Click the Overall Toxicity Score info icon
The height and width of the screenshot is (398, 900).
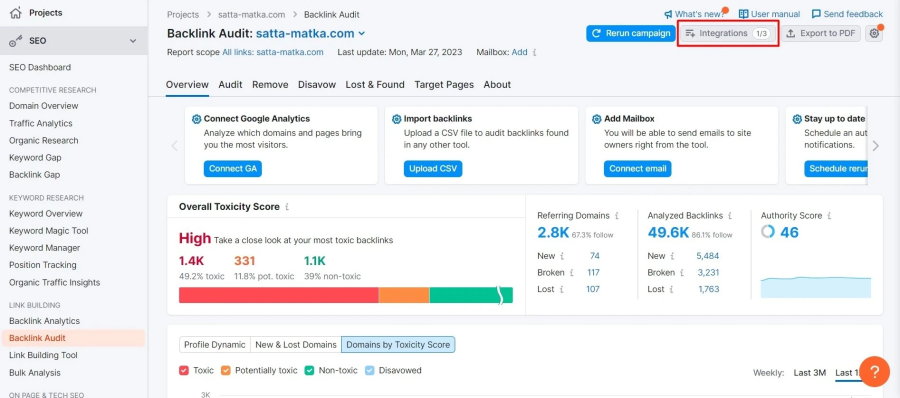pos(287,207)
